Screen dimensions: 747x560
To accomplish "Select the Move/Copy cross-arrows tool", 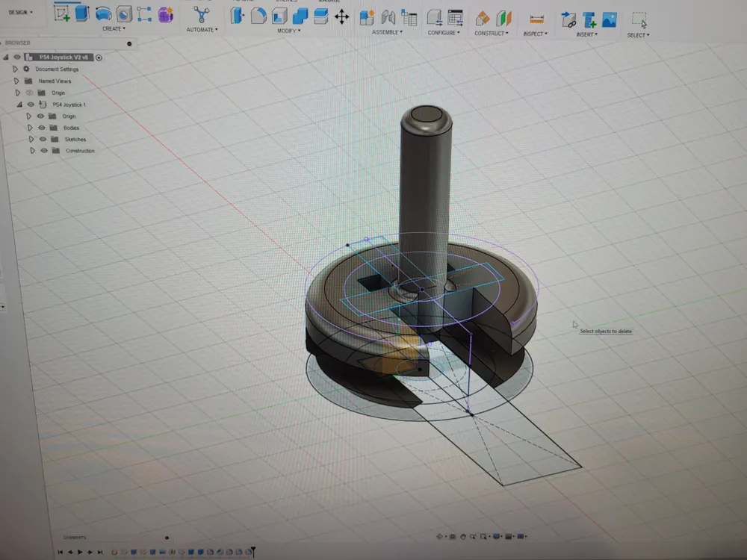I will pyautogui.click(x=341, y=18).
